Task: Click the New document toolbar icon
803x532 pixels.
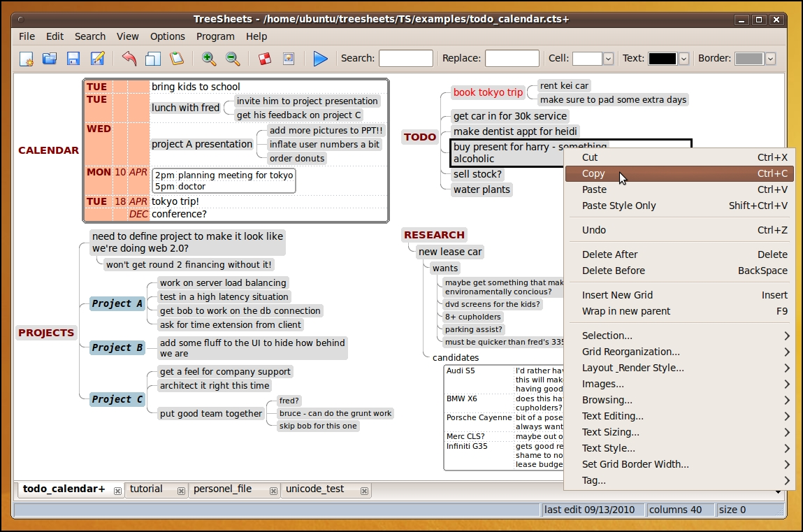Action: [x=26, y=59]
